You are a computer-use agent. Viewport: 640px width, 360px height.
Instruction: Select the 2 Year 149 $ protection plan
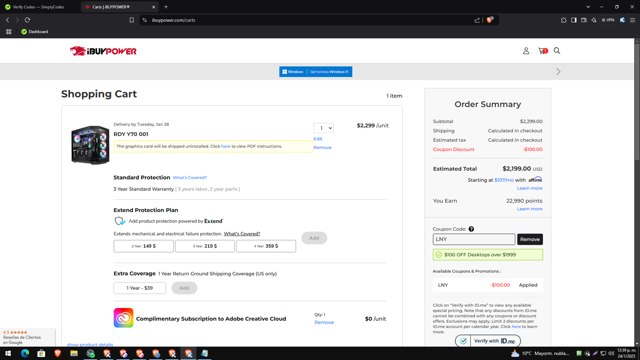pyautogui.click(x=144, y=246)
